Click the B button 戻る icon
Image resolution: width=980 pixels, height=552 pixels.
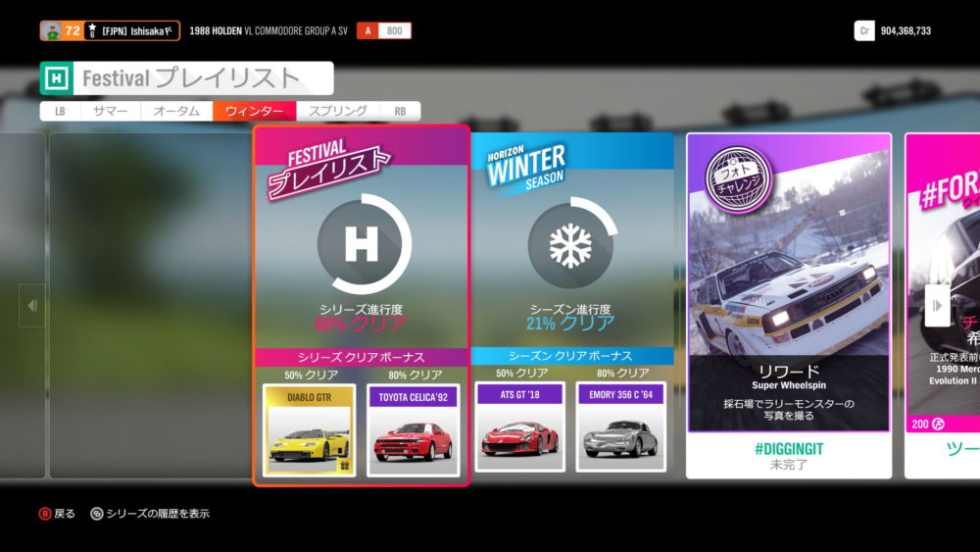44,514
